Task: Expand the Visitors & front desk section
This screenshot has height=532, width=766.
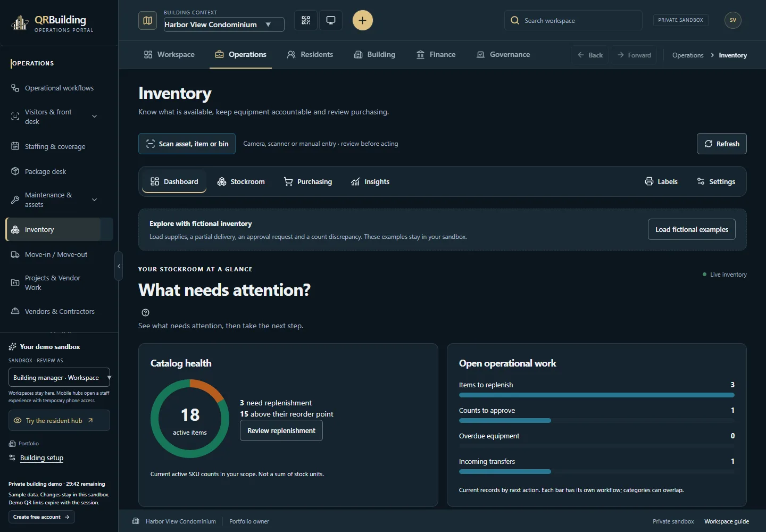Action: [95, 117]
